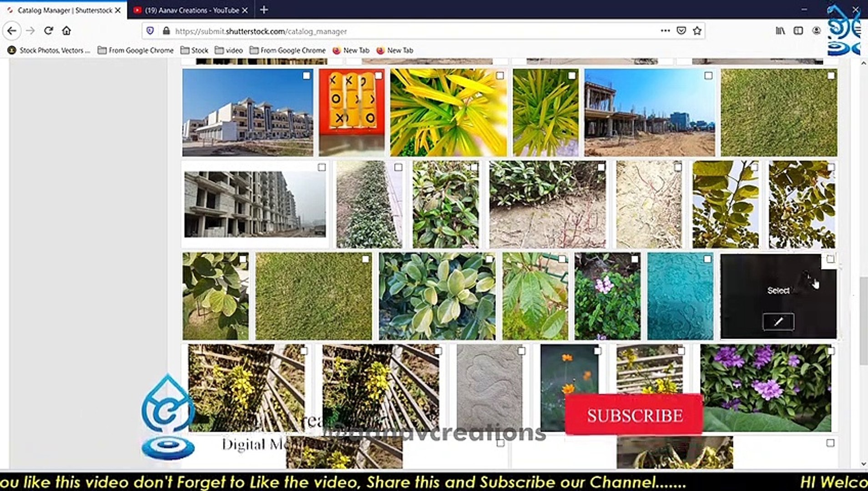
Task: Click the scrollbar down arrow
Action: [863, 464]
